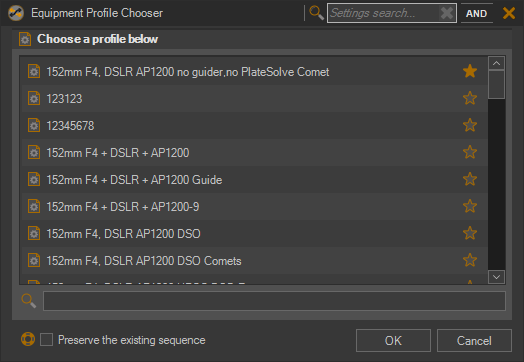Click the settings search magnifier icon
Screen dimensions: 524x362
[316, 13]
